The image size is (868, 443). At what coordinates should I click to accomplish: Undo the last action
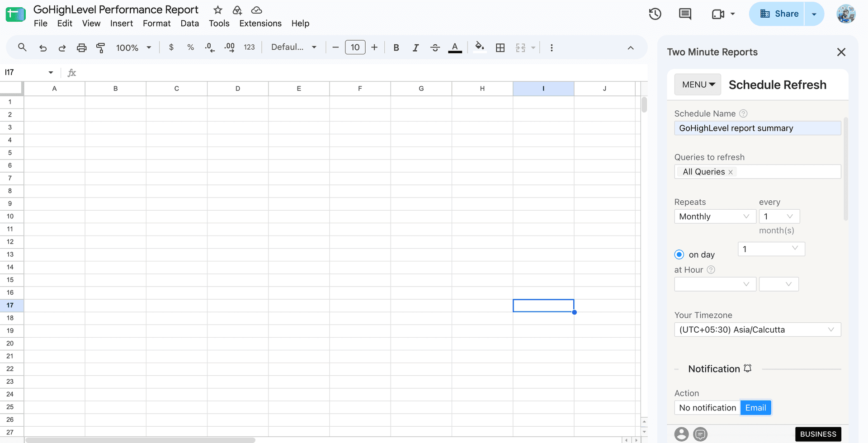tap(43, 47)
